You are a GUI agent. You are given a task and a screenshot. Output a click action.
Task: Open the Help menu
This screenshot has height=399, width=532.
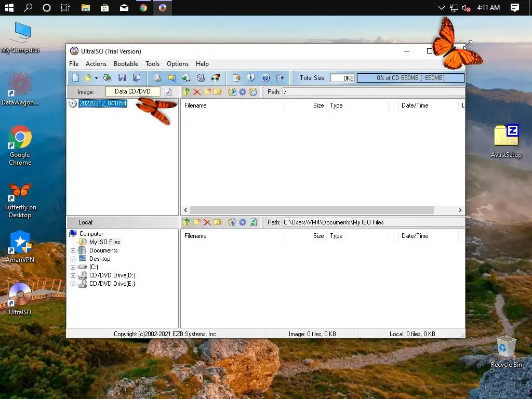[202, 64]
